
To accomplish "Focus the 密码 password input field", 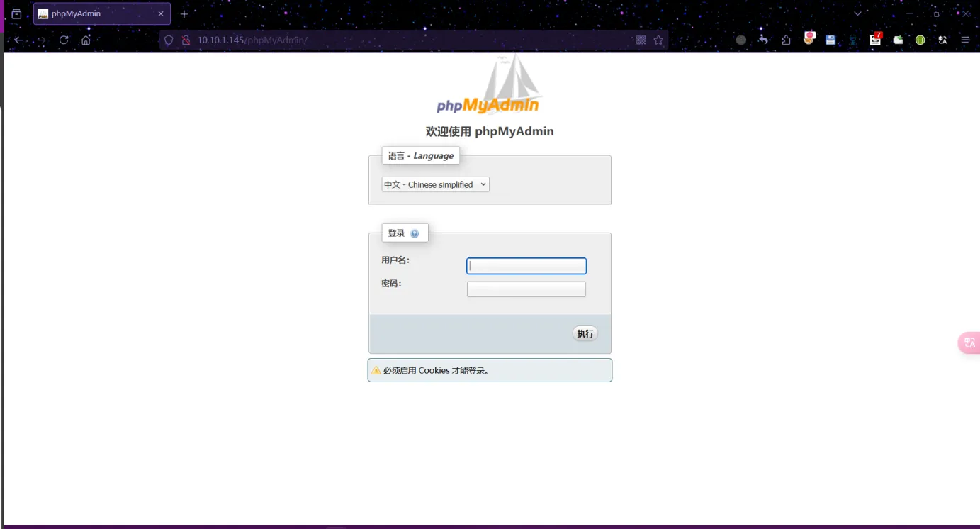I will pos(526,289).
